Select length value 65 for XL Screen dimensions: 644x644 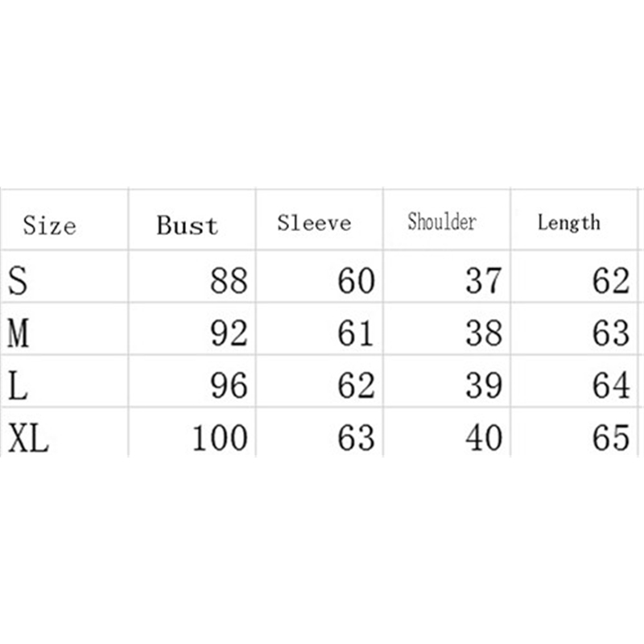click(x=611, y=439)
